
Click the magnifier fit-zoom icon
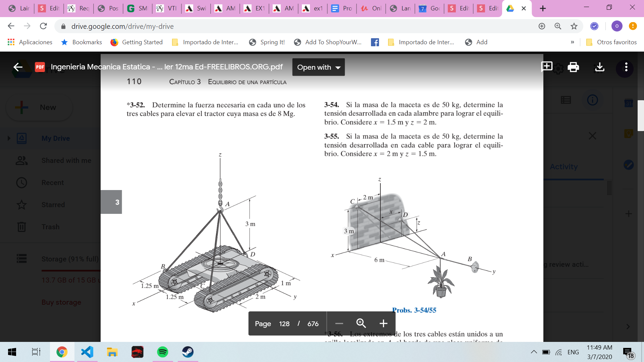361,323
